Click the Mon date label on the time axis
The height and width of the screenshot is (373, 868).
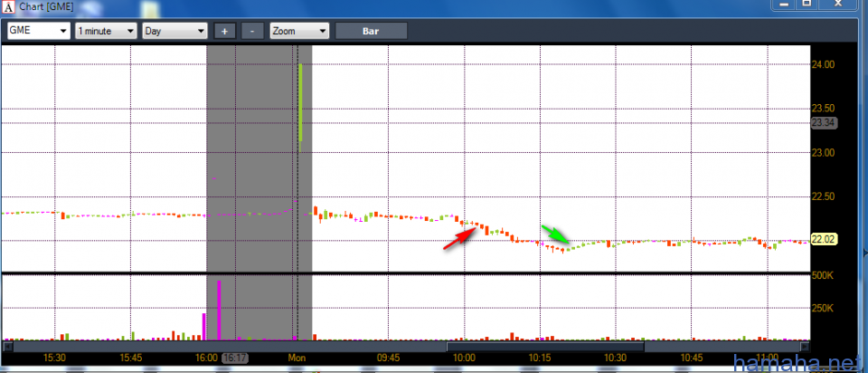[297, 358]
